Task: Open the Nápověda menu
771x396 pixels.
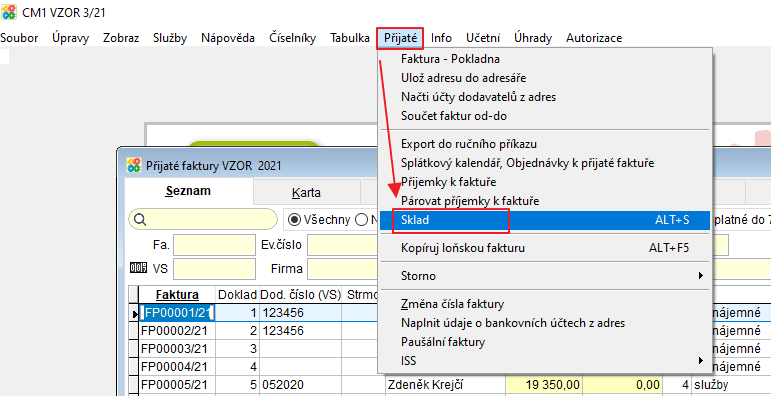Action: 228,38
